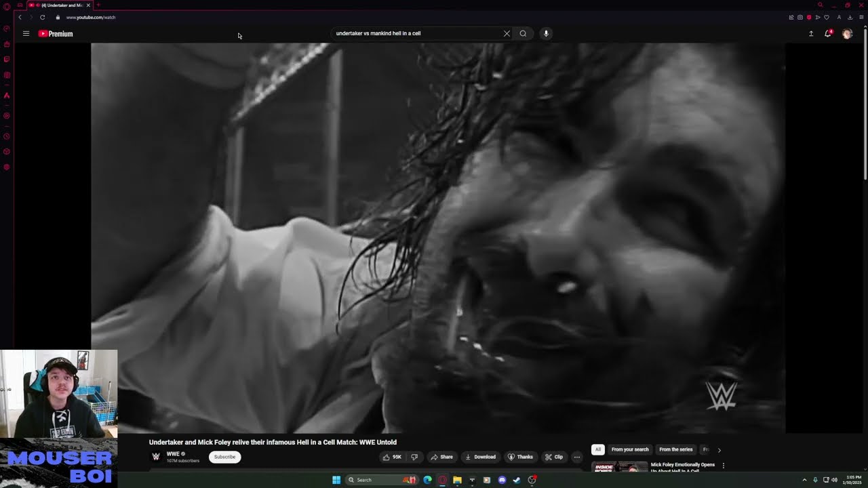Screen dimensions: 868x488
Task: Open options for Mick Foley recommended video
Action: pyautogui.click(x=724, y=466)
